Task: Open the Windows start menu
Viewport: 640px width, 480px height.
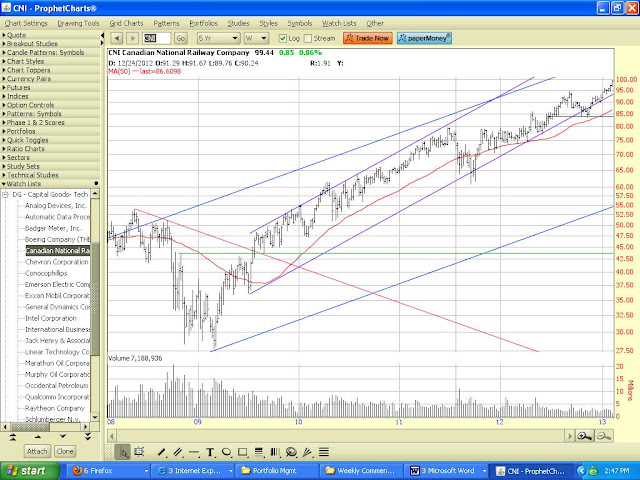Action: 29,471
